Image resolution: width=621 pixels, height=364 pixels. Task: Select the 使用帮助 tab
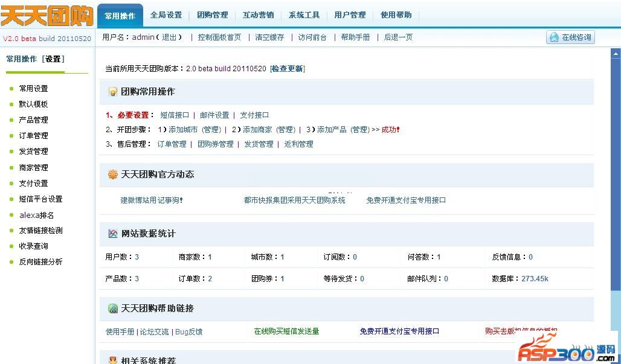point(396,15)
